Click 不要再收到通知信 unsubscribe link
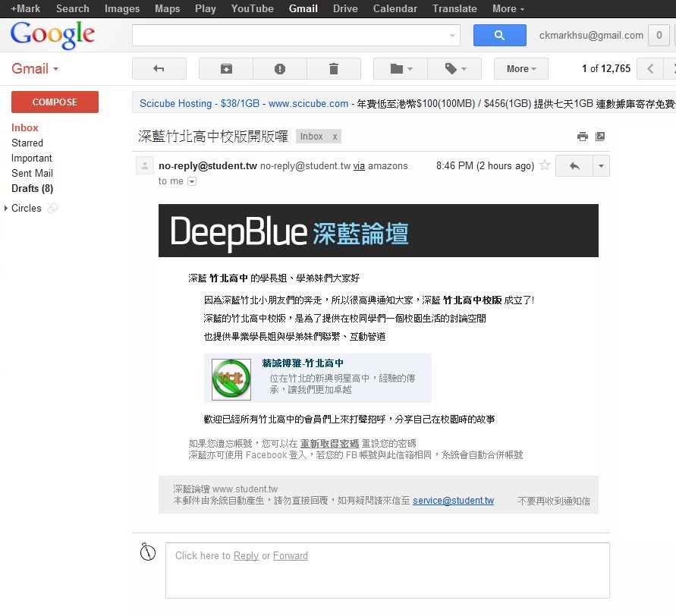This screenshot has width=676, height=616. pos(554,501)
